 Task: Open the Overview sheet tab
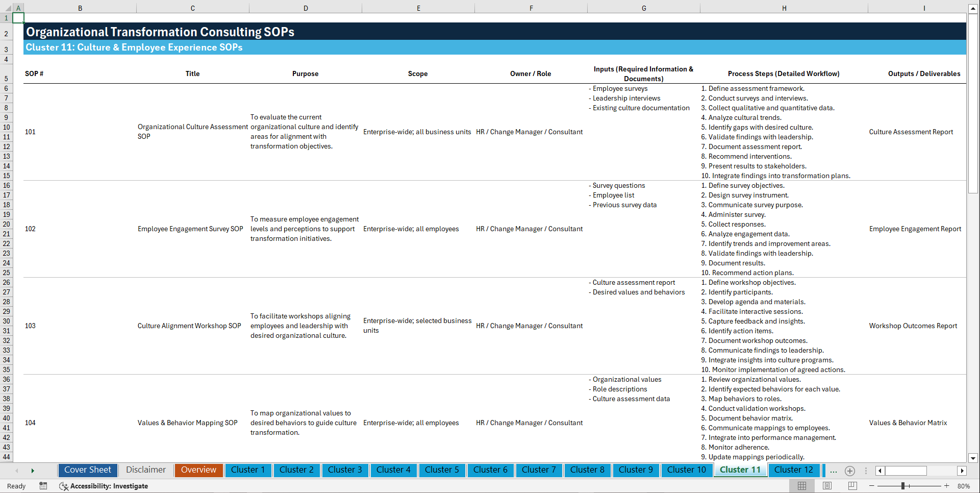198,470
